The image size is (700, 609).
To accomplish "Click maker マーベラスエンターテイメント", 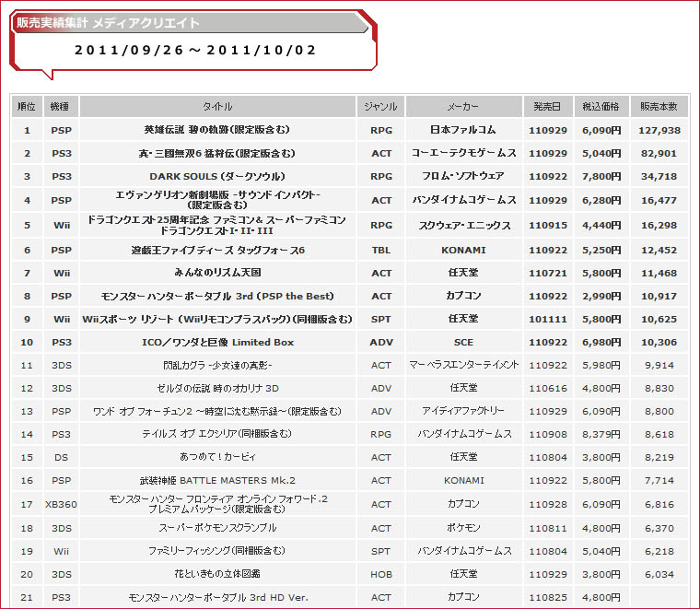I will coord(464,365).
